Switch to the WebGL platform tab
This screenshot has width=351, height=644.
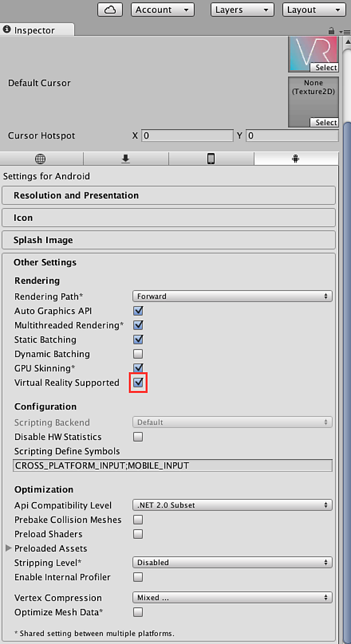coord(41,158)
